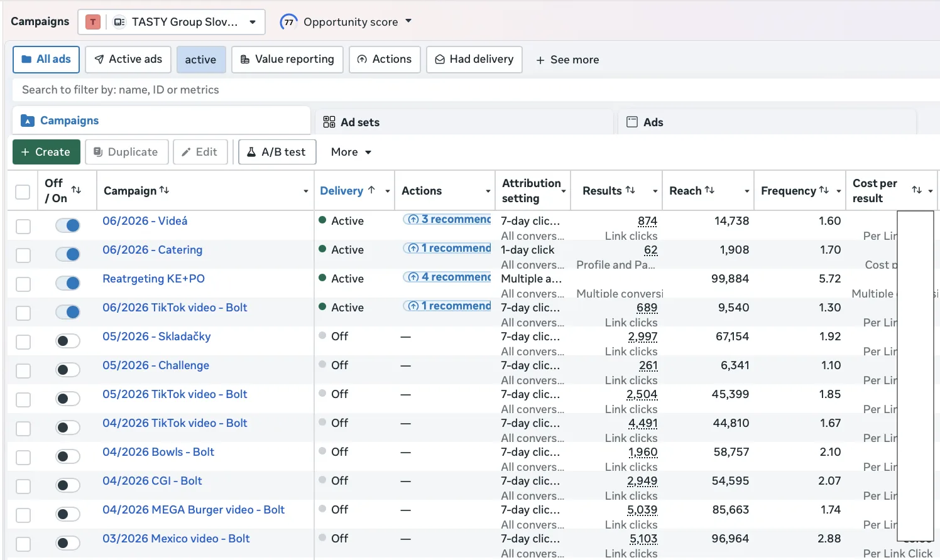Screen dimensions: 940x560
Task: Tick checkbox for 04/2026 Bowls - Bolt
Action: point(23,457)
